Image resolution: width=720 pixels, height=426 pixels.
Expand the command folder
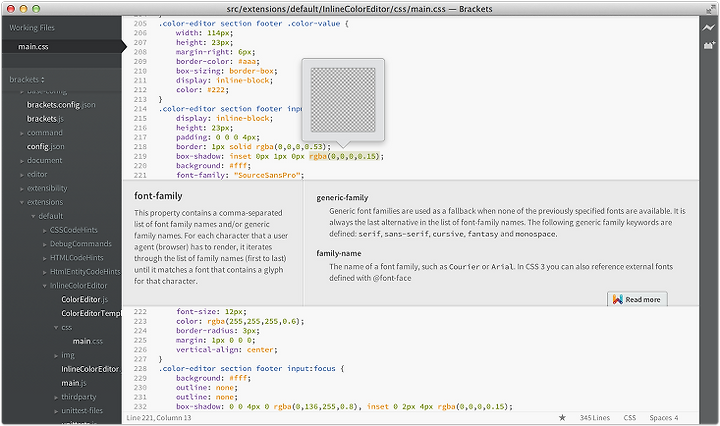point(22,134)
